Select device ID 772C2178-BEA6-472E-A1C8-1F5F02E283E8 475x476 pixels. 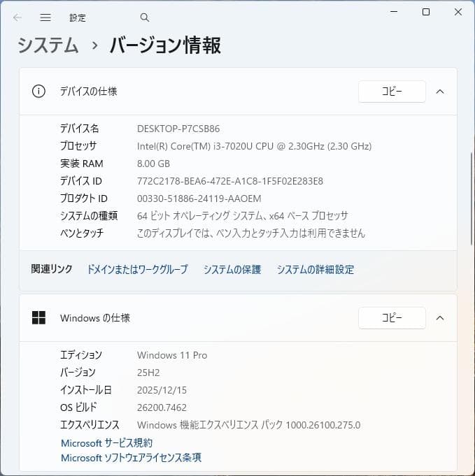(x=230, y=181)
